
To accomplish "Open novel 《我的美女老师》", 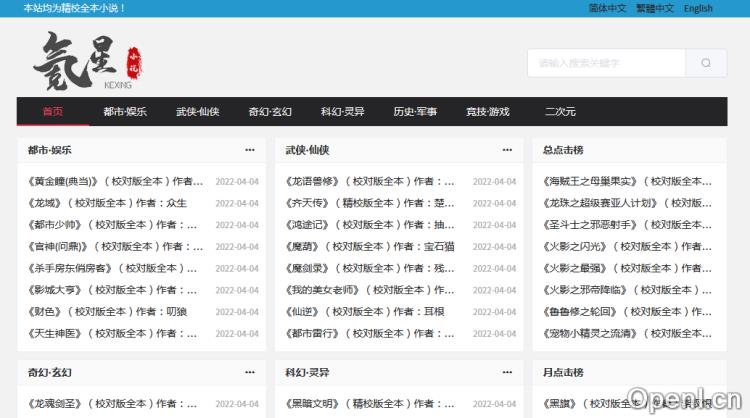I will (370, 290).
